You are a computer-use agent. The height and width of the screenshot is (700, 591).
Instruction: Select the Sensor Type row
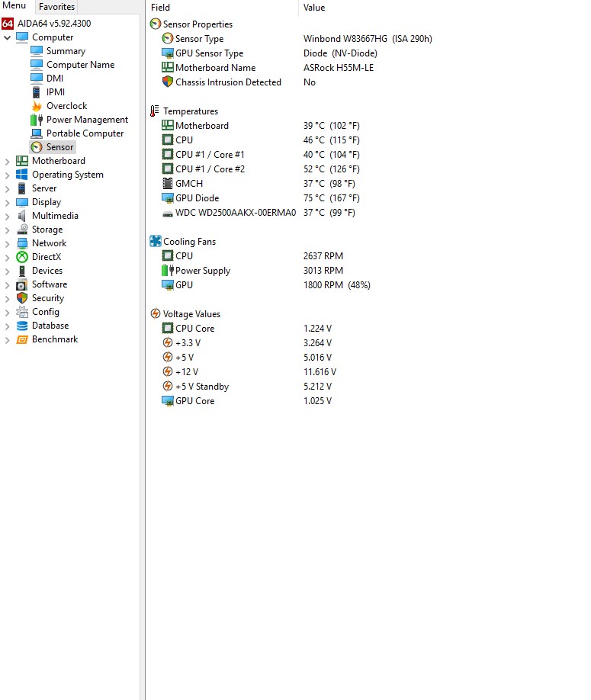tap(297, 39)
